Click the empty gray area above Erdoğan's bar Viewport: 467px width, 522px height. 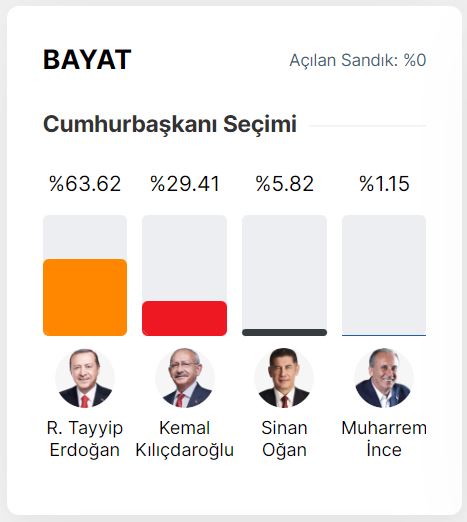click(x=85, y=237)
